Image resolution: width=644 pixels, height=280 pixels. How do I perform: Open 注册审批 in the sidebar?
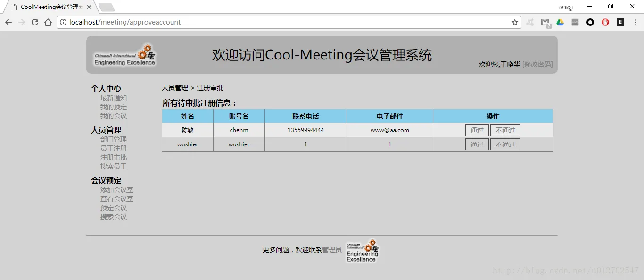pos(114,157)
